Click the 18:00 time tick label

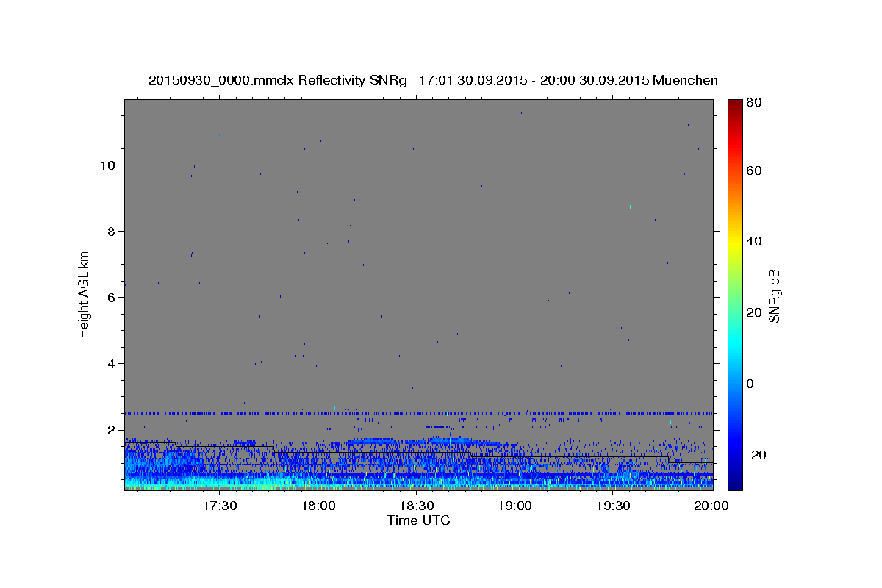[x=318, y=506]
